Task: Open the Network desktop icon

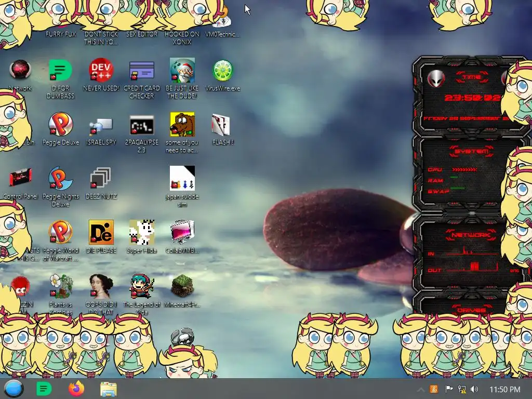Action: 20,70
